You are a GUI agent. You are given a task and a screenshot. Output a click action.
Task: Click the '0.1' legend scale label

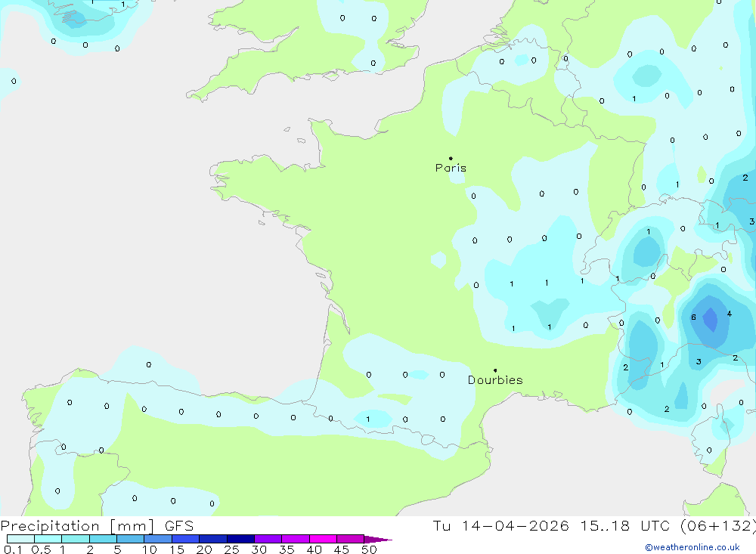point(13,549)
